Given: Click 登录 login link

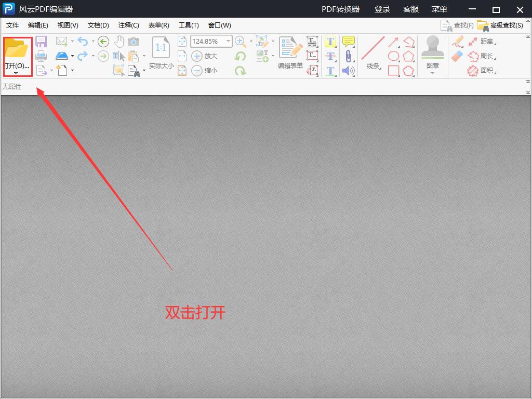Looking at the screenshot, I should (382, 9).
